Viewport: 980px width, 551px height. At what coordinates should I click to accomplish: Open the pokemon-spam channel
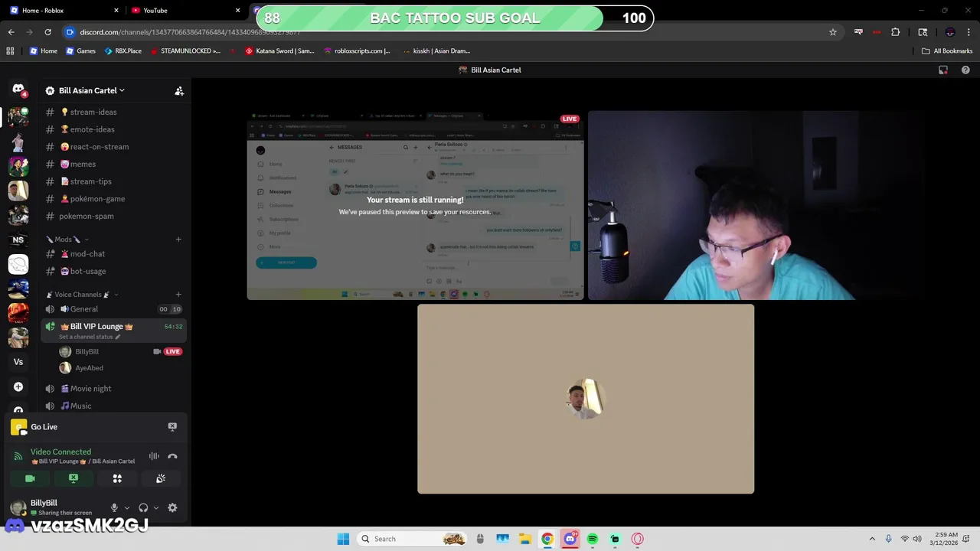pyautogui.click(x=113, y=217)
